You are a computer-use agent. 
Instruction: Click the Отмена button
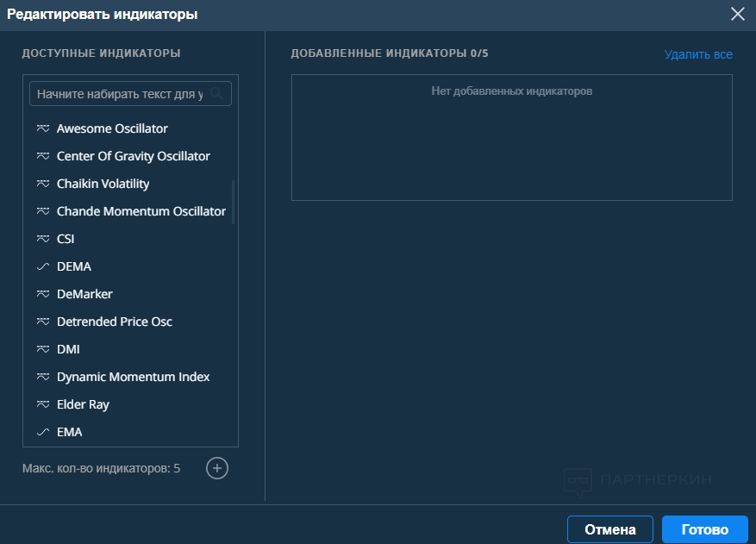pos(609,529)
